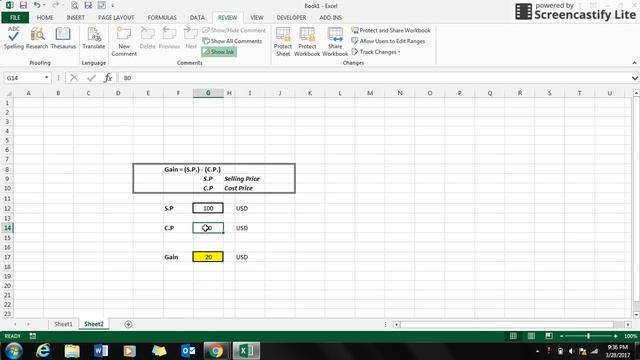Collapse the ribbon
The height and width of the screenshot is (360, 640).
(634, 63)
